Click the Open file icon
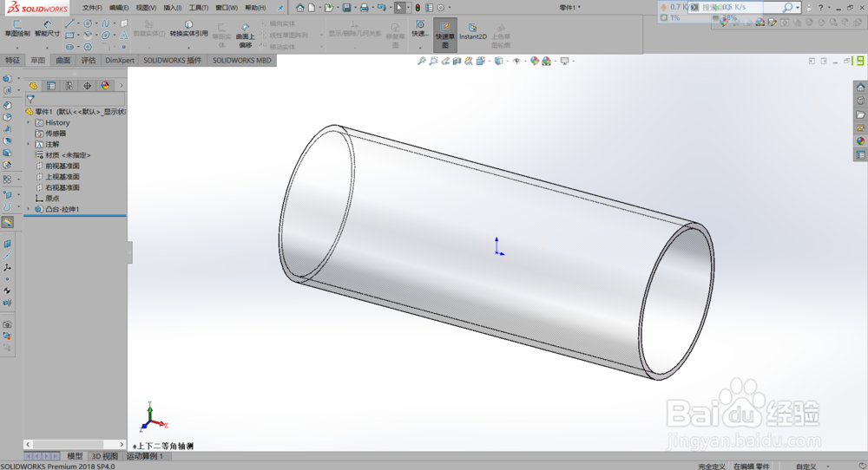 (x=329, y=8)
